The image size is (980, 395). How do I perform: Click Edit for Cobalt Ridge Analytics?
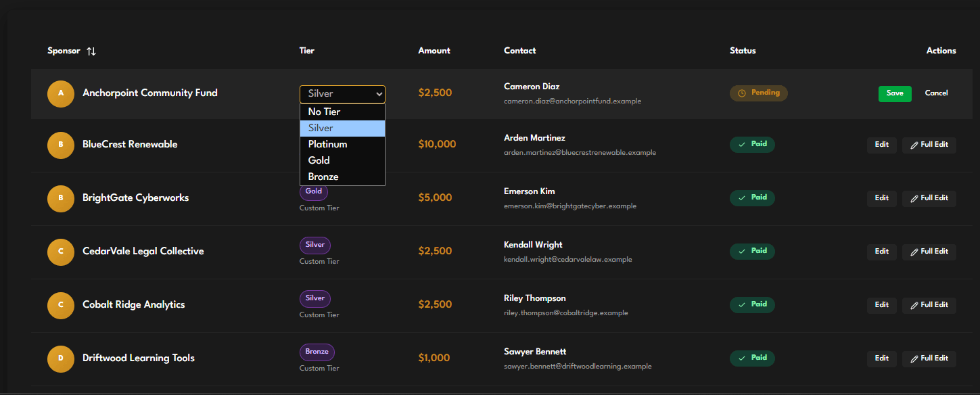click(881, 304)
